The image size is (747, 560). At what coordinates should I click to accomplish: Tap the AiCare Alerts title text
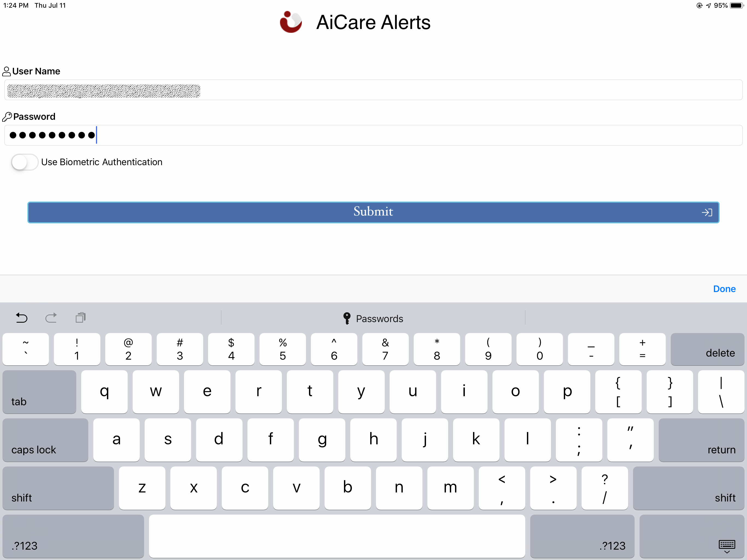373,22
